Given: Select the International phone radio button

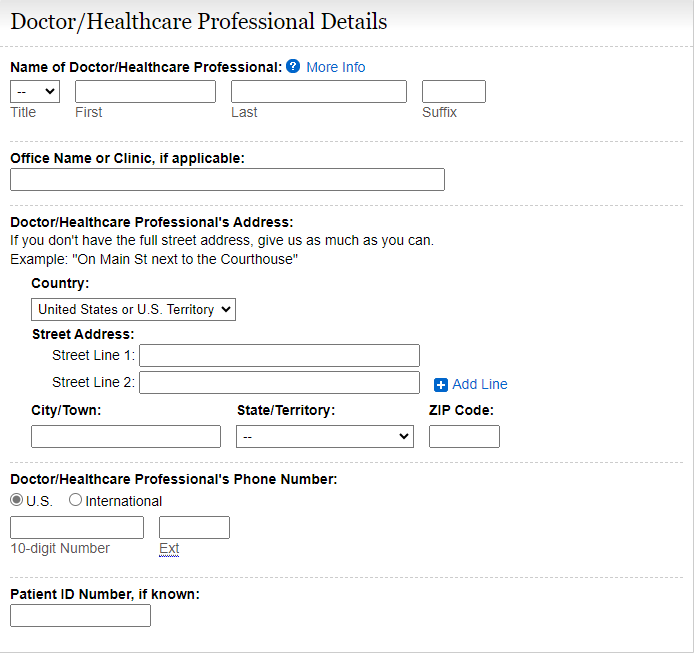Looking at the screenshot, I should [76, 500].
